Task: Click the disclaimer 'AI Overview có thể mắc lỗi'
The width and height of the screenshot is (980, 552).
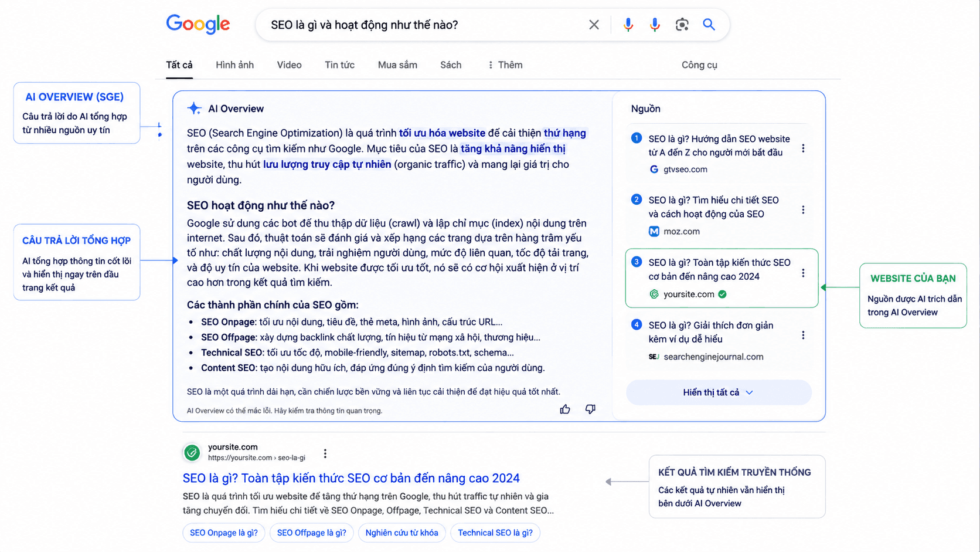Action: 284,411
